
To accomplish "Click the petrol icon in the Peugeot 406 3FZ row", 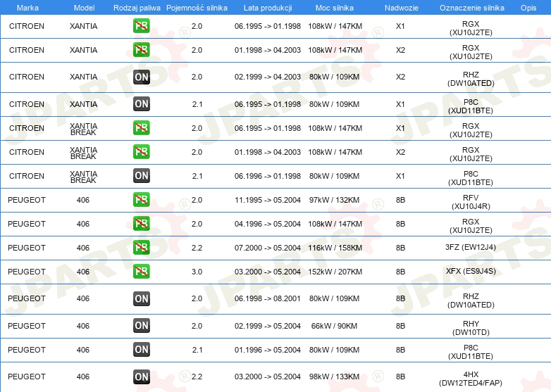I will click(x=141, y=248).
